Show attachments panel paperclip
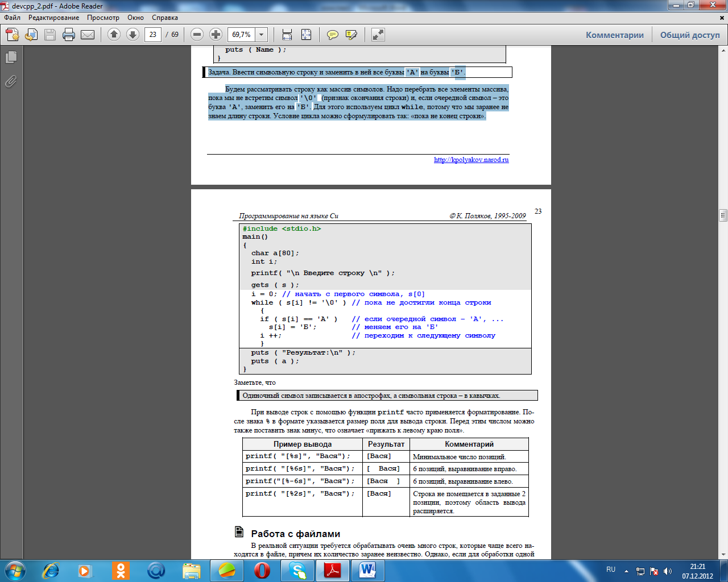 coord(11,82)
